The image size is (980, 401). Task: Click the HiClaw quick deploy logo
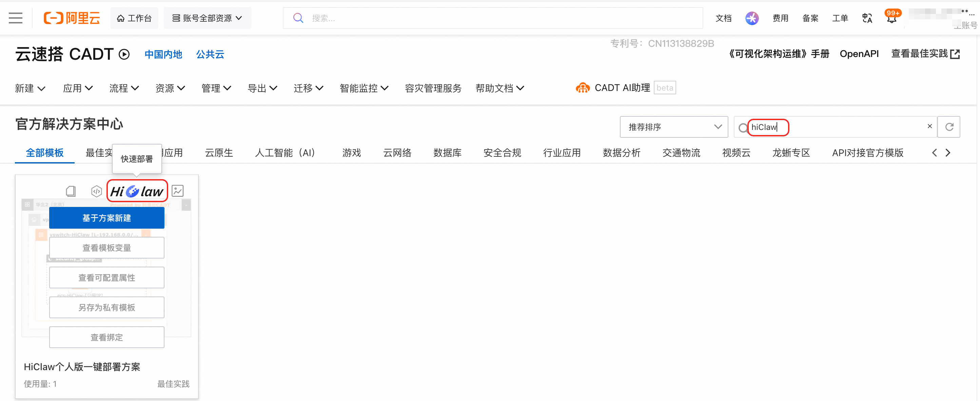pos(137,191)
